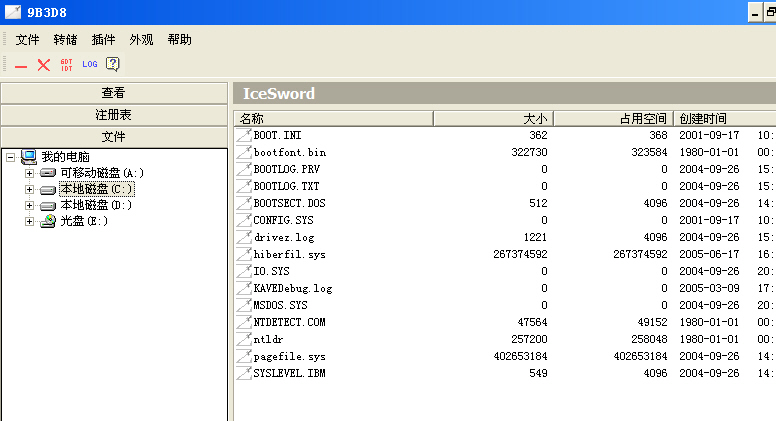The width and height of the screenshot is (776, 421).
Task: Select 我的电脑 in the tree
Action: [x=65, y=157]
